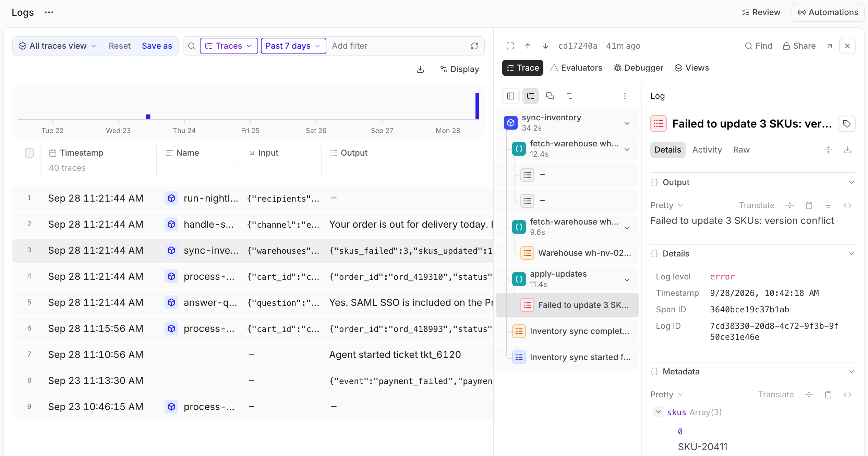Open the All traces view dropdown

tap(58, 46)
